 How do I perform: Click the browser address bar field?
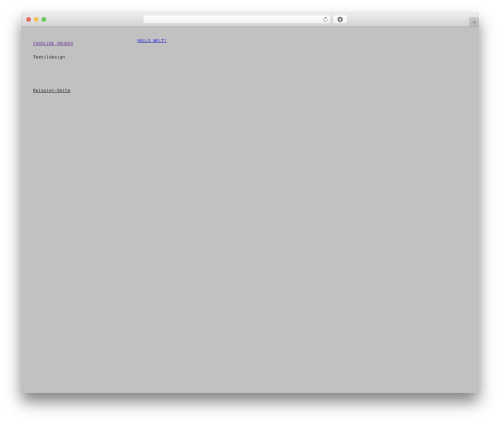coord(237,19)
